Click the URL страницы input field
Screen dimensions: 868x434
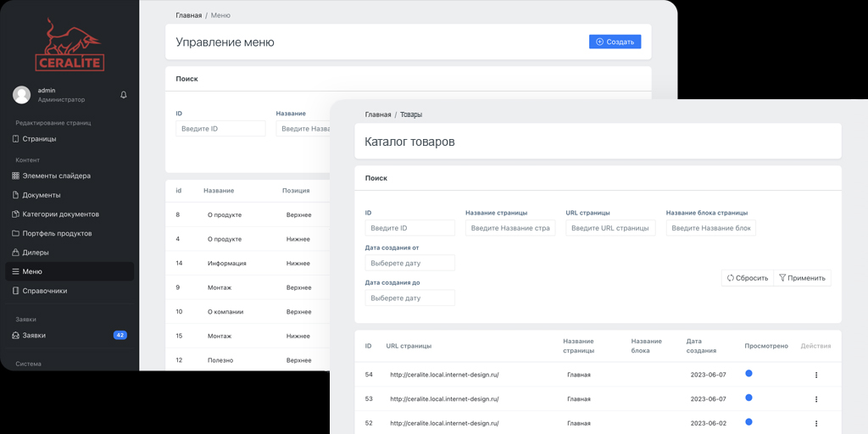coord(610,228)
